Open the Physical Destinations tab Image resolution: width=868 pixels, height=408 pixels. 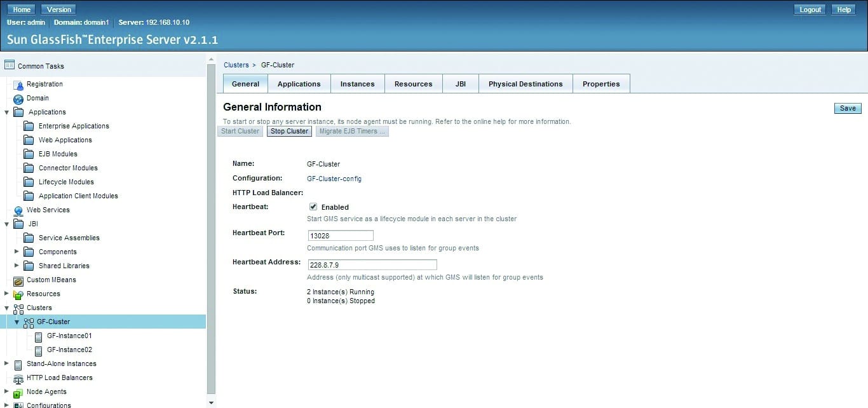526,83
